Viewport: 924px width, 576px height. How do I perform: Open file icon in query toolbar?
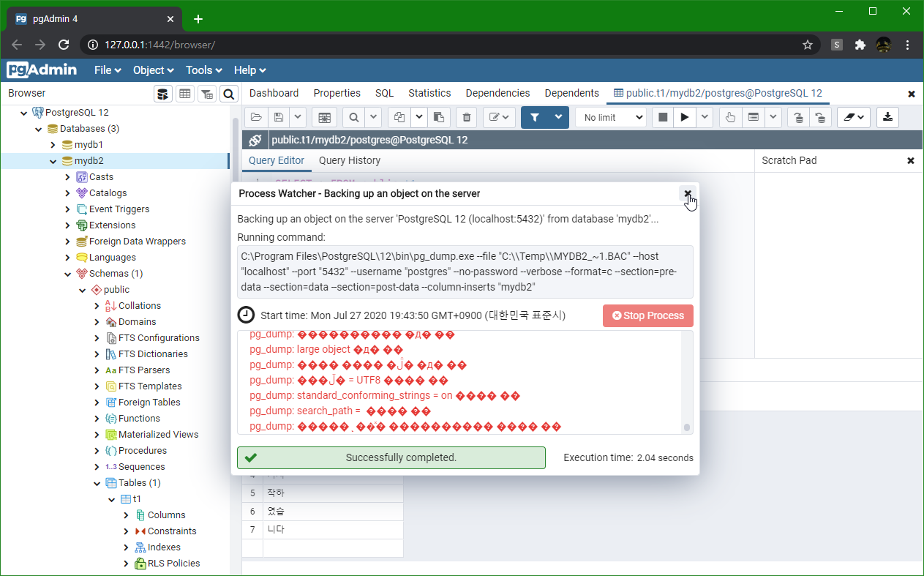click(256, 117)
